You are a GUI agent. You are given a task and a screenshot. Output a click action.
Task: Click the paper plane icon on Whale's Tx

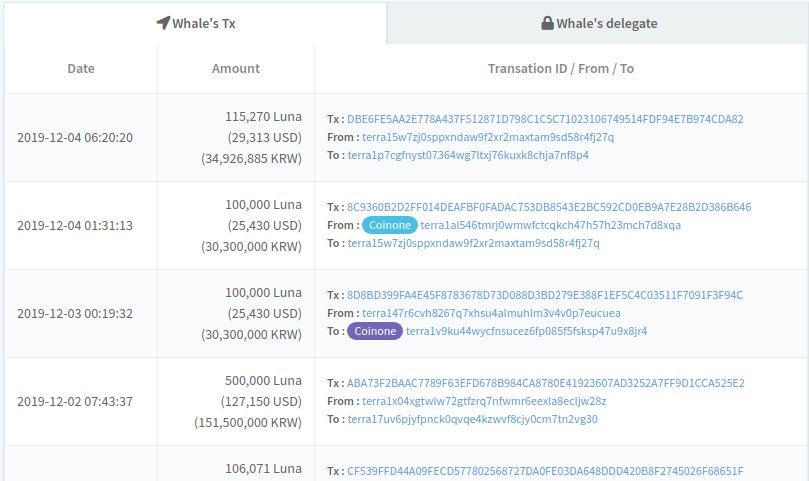coord(163,23)
